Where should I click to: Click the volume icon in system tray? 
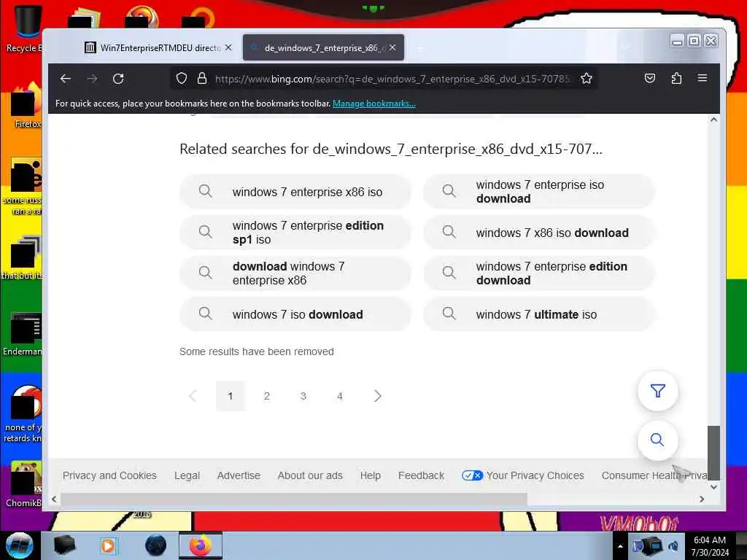(673, 546)
